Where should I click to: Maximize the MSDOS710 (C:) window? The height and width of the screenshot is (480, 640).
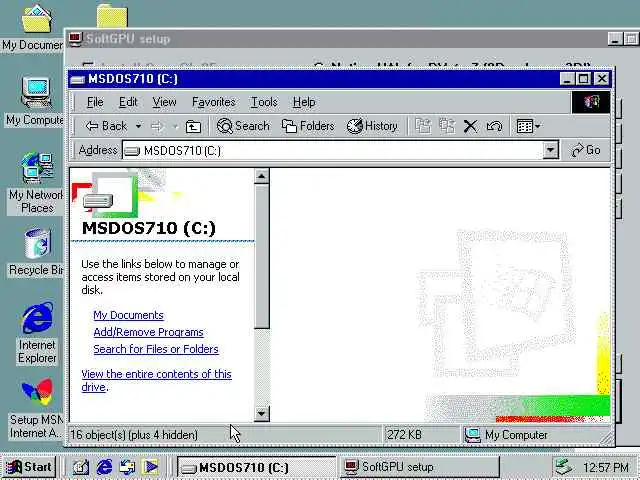click(x=584, y=79)
